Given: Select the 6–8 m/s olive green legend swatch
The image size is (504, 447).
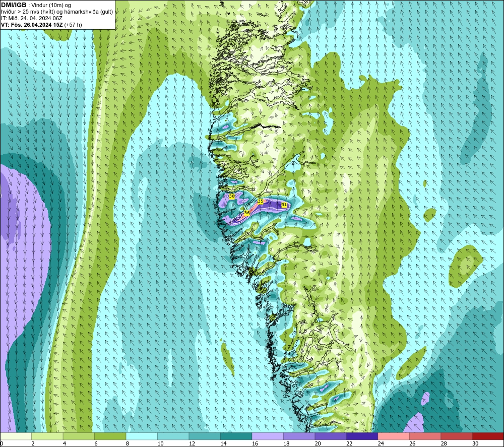Looking at the screenshot, I should tap(110, 436).
